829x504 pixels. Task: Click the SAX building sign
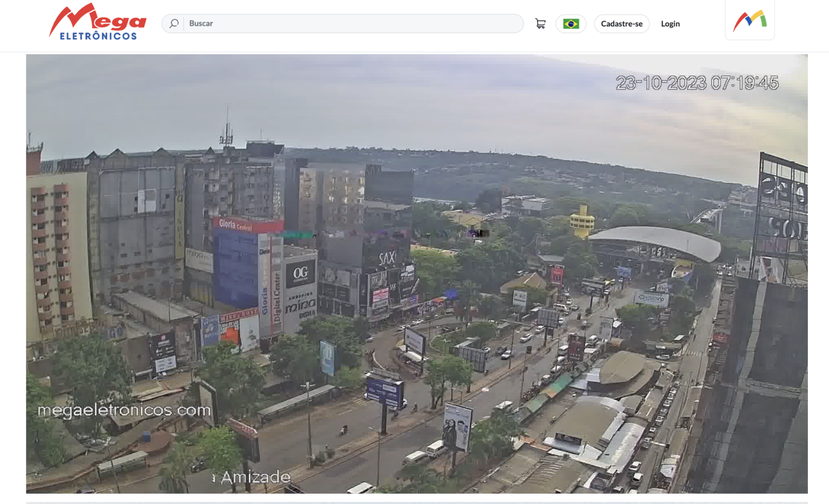[x=387, y=258]
